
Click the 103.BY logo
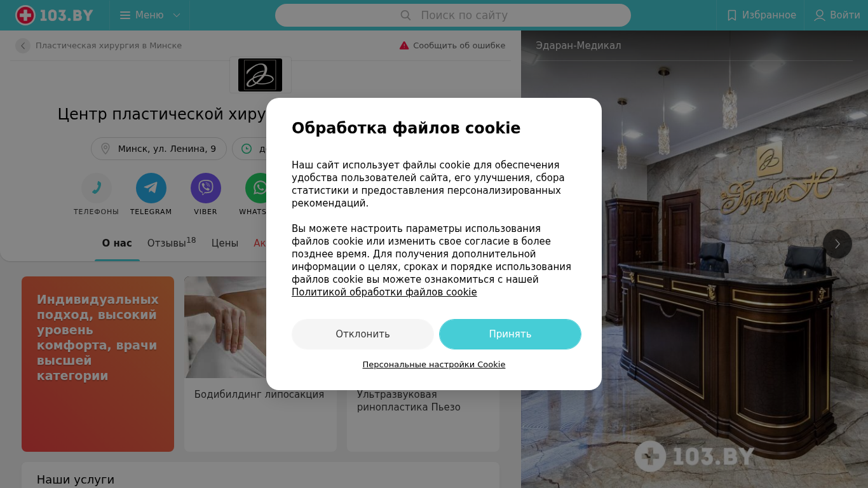coord(54,15)
